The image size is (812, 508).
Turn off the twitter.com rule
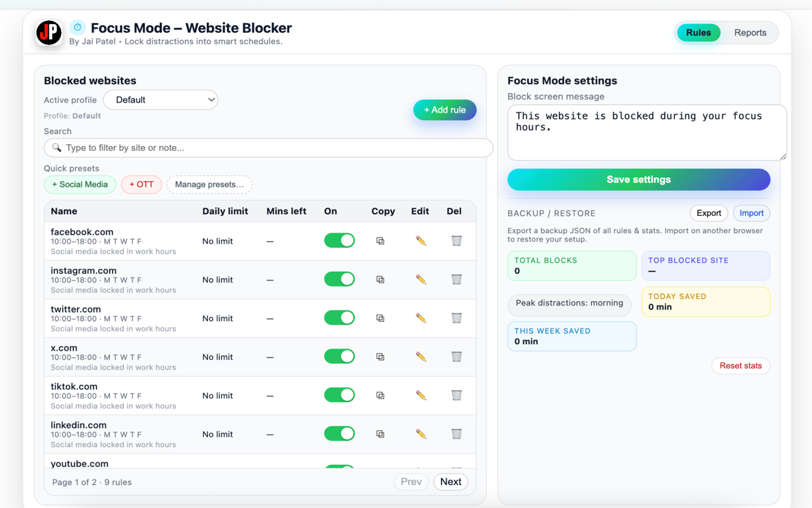coord(339,318)
